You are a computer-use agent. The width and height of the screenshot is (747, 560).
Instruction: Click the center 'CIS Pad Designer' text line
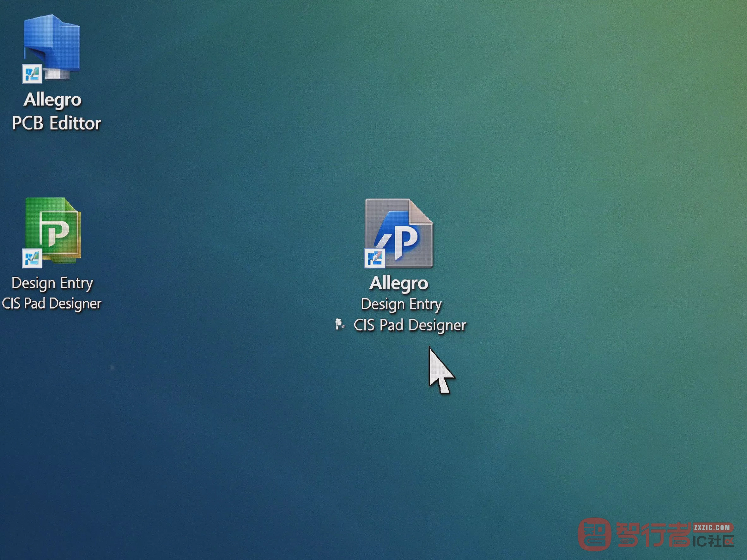[x=410, y=325]
